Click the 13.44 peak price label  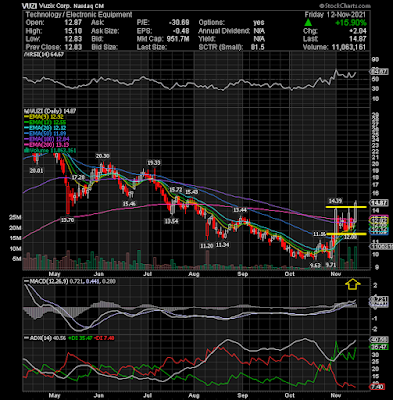240,210
